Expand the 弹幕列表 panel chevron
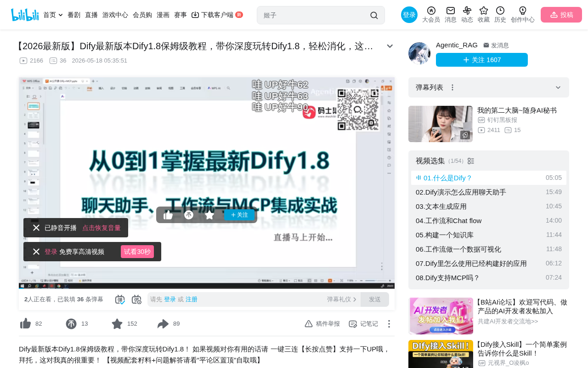This screenshot has height=368, width=588. 558,87
